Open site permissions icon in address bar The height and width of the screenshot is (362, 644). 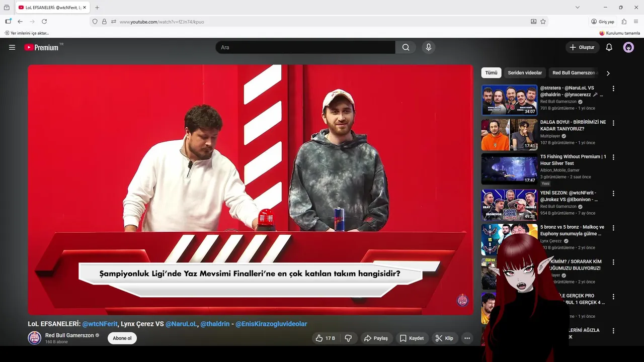tap(114, 22)
